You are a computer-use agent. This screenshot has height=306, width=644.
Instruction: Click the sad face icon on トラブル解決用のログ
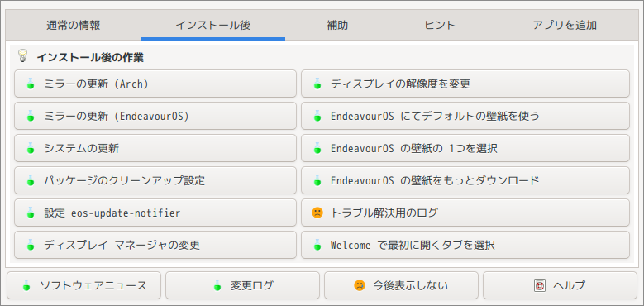[317, 213]
